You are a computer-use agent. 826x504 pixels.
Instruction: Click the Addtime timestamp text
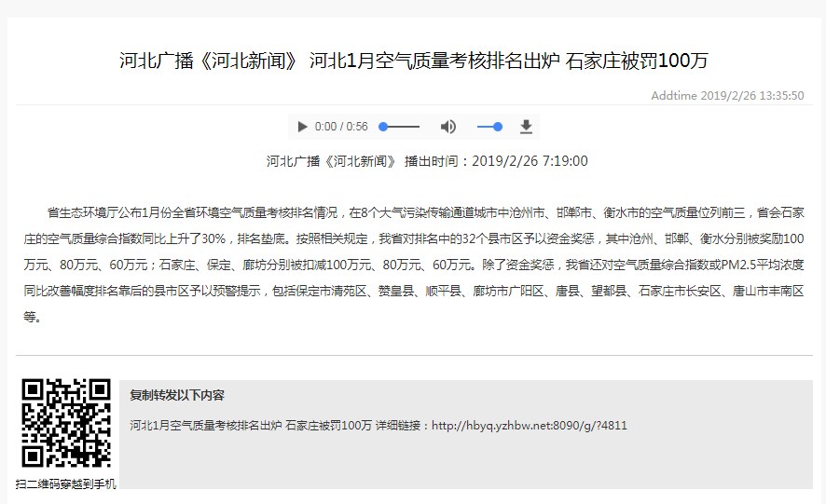click(x=727, y=96)
